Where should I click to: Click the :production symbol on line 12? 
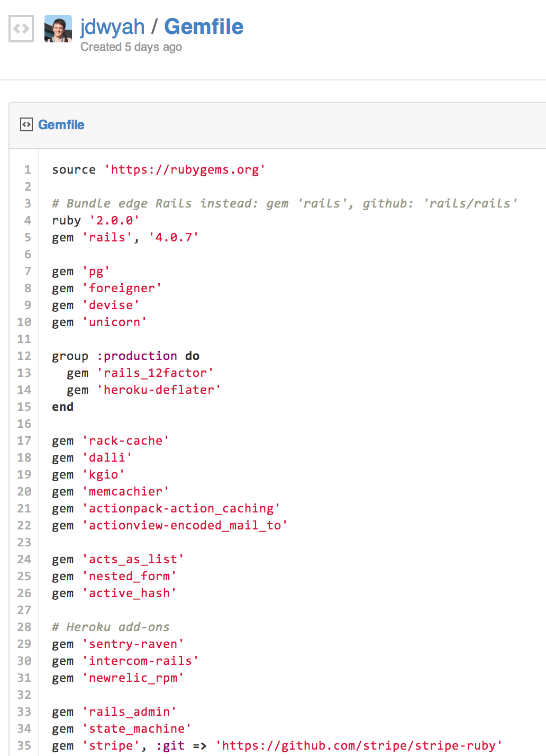[x=139, y=356]
